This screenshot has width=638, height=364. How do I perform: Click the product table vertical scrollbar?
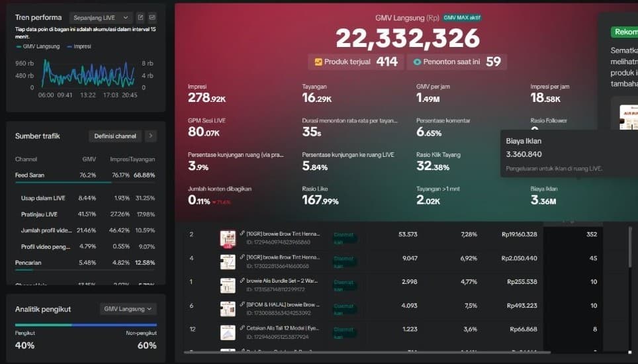(631, 248)
